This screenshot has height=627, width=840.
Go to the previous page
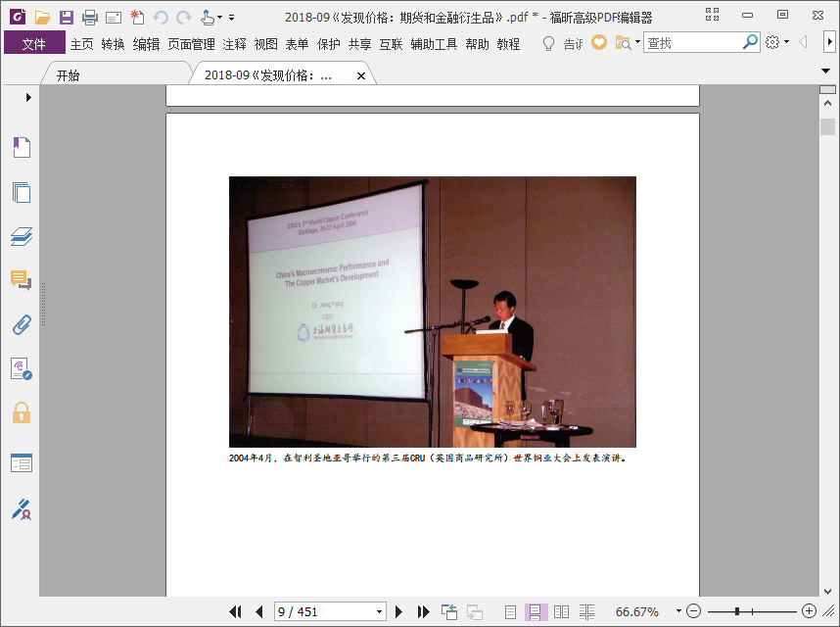pyautogui.click(x=259, y=611)
